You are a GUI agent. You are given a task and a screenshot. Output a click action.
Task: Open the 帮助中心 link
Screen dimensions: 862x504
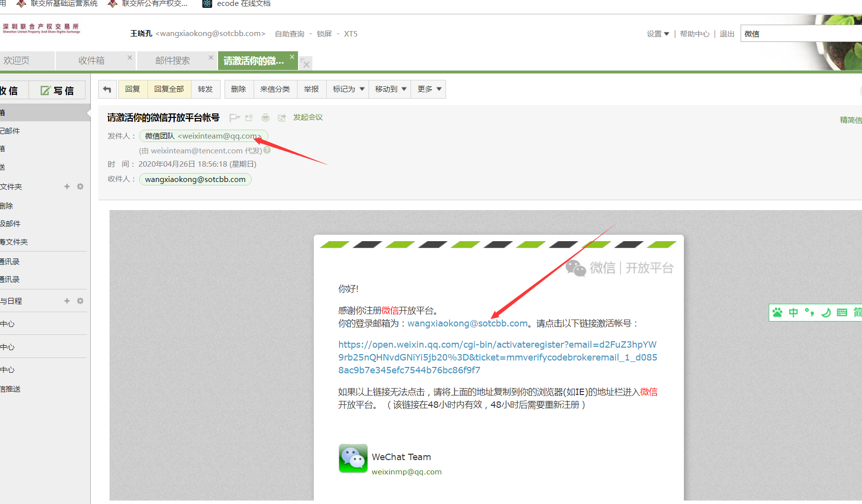point(694,34)
